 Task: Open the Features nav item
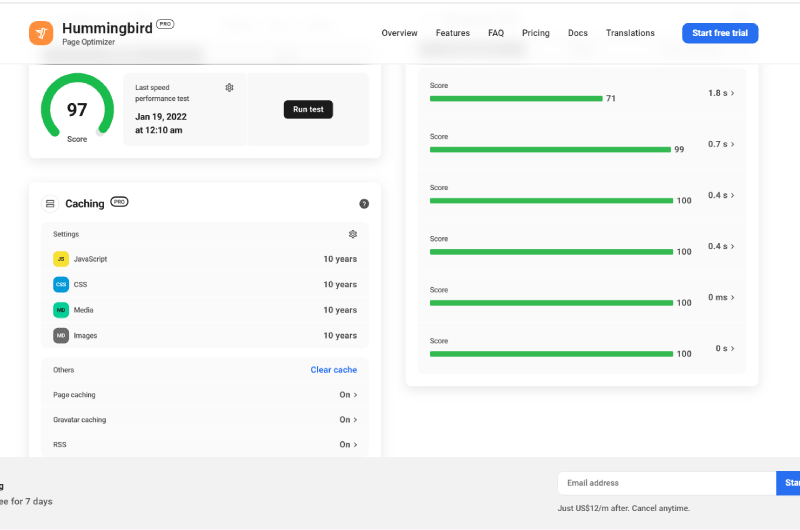coord(453,33)
